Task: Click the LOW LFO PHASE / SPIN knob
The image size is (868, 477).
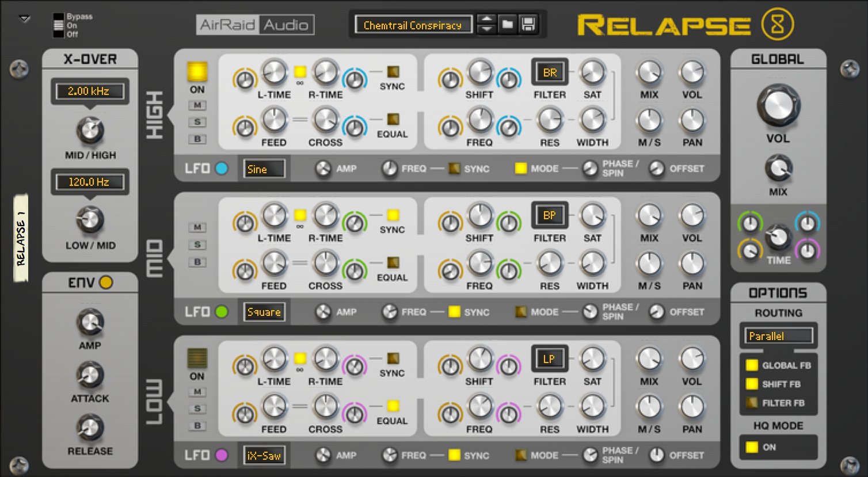Action: [x=590, y=455]
